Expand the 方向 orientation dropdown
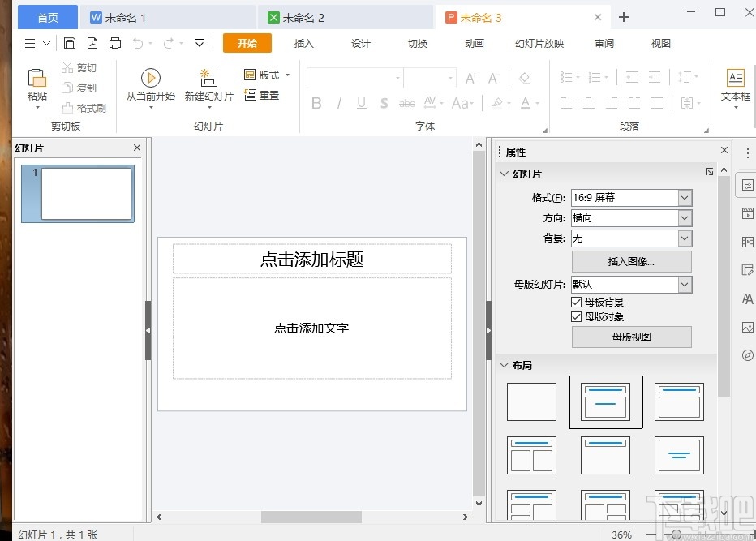The height and width of the screenshot is (541, 756). [684, 217]
